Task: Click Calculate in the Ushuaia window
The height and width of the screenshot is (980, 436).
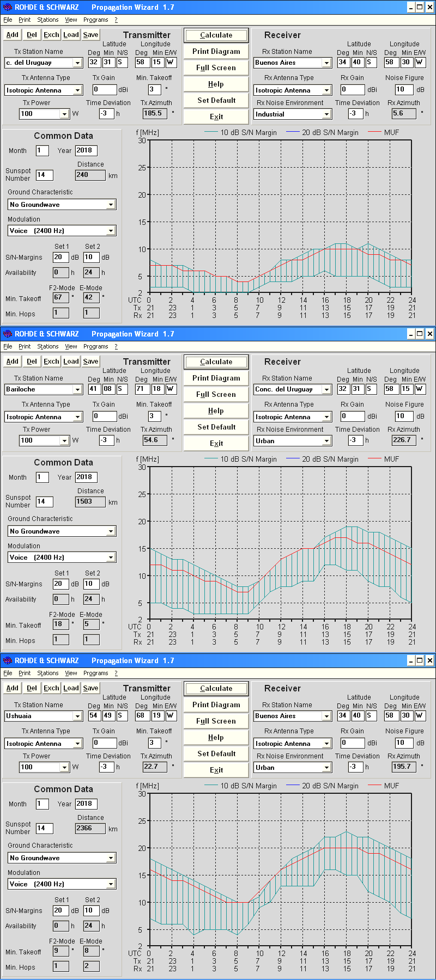Action: click(216, 689)
